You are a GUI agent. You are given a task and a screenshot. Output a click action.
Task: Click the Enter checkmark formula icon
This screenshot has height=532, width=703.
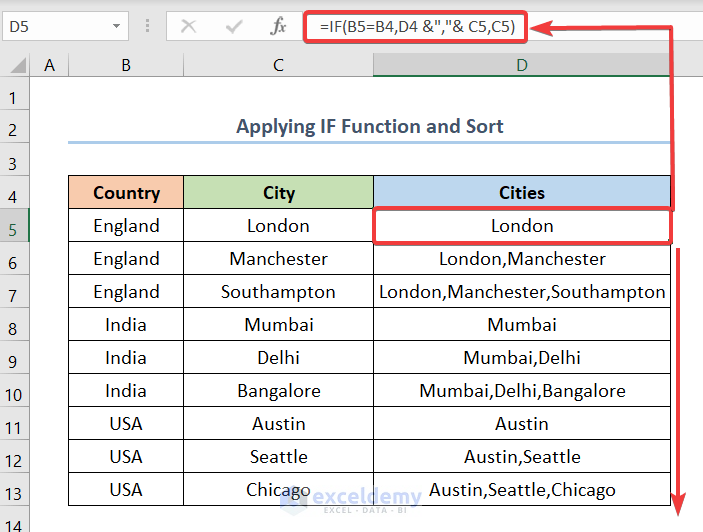(x=234, y=26)
